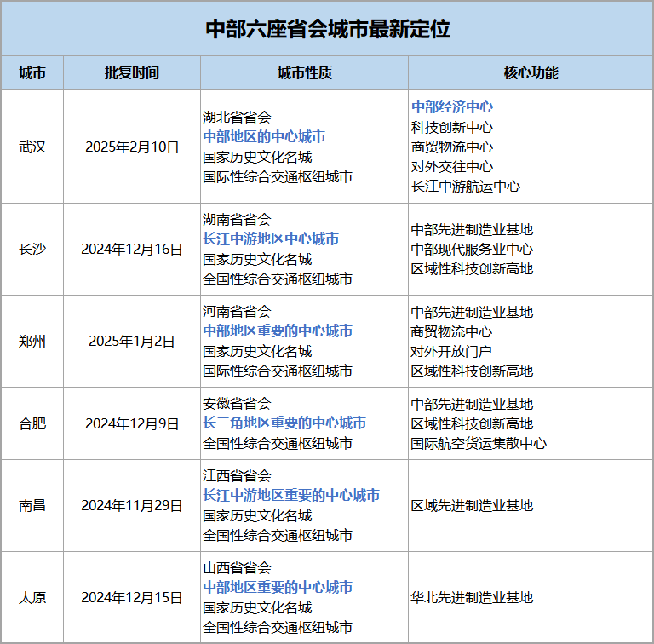Click the date 2025年2月10日
The height and width of the screenshot is (644, 654).
[132, 147]
